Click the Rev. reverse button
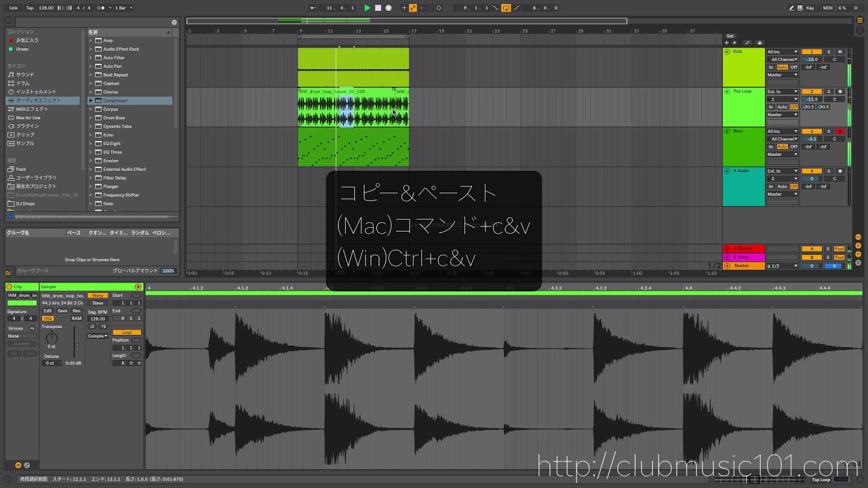 77,311
